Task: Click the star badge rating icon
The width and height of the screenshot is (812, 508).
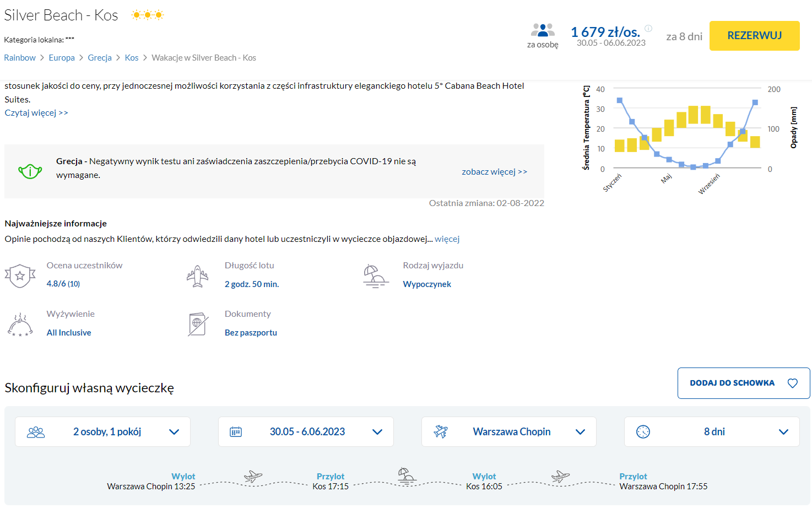Action: coord(20,276)
